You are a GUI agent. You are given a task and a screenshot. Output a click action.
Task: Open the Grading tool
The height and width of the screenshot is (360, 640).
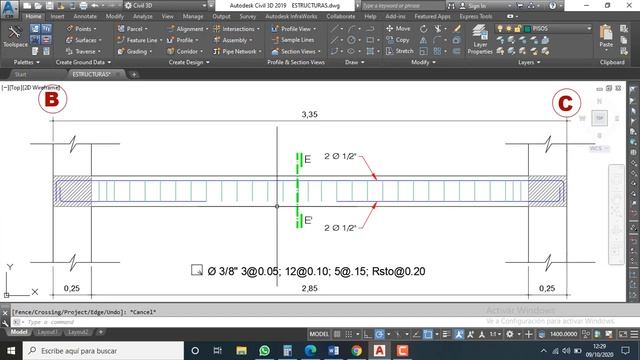pos(134,51)
